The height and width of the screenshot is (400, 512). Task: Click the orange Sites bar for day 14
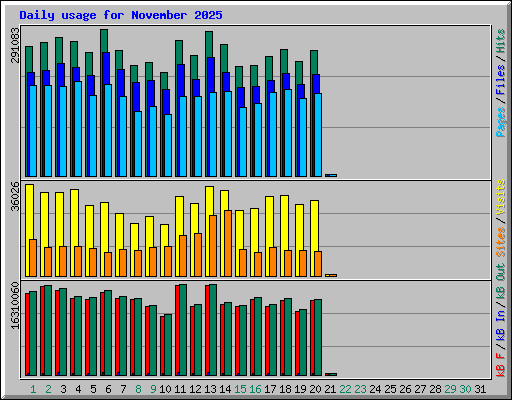(x=228, y=243)
